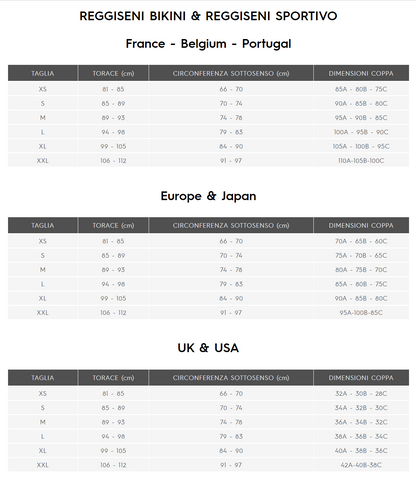Click DIMENSIONI COPPA header in France table
This screenshot has width=416, height=478.
pyautogui.click(x=361, y=73)
